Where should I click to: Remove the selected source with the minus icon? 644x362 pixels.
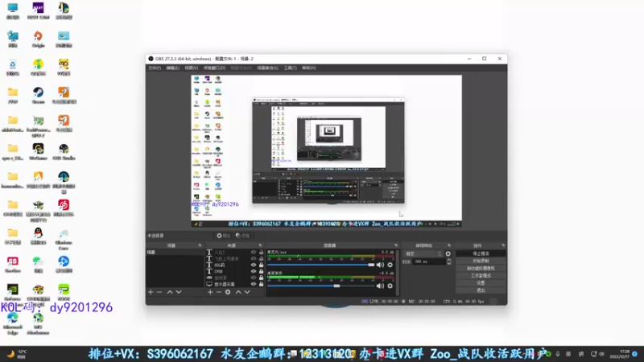coord(218,292)
